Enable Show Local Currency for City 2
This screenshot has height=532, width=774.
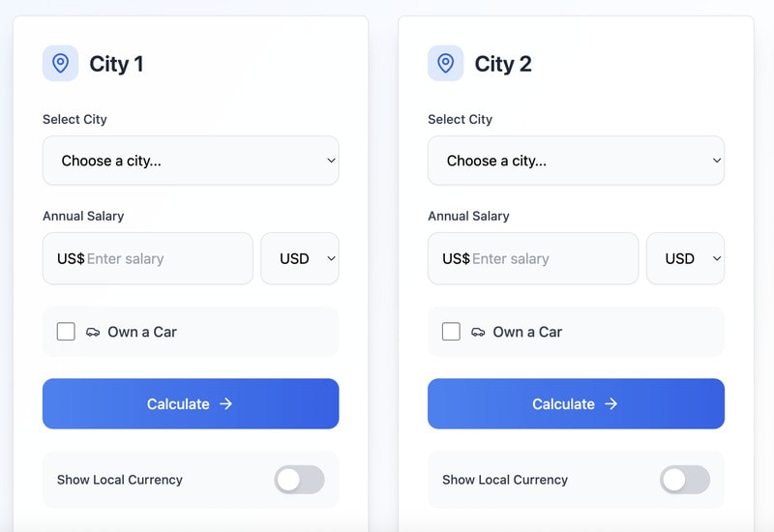click(x=684, y=480)
